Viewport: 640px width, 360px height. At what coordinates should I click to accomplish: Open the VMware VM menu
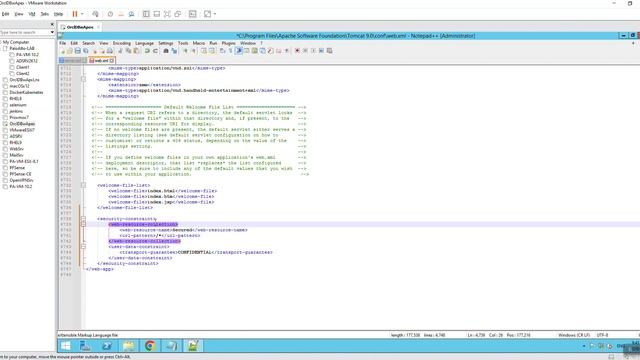pyautogui.click(x=32, y=14)
